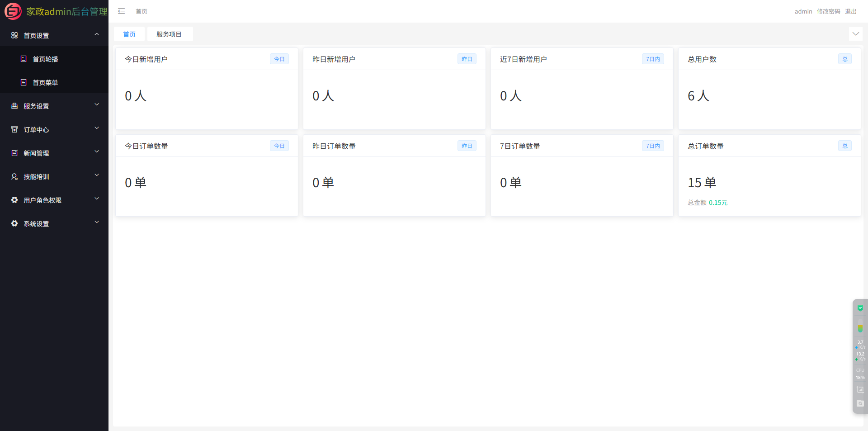This screenshot has width=868, height=431.
Task: Click the file search icon in floating widget
Action: 860,403
